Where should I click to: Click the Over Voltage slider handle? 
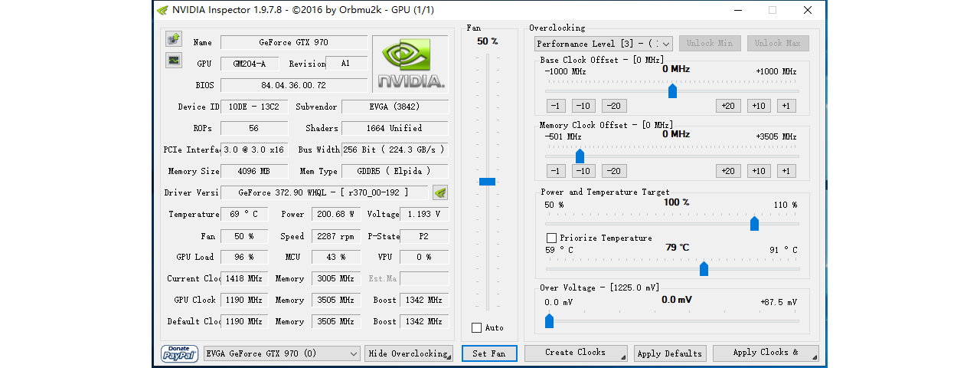pyautogui.click(x=549, y=320)
